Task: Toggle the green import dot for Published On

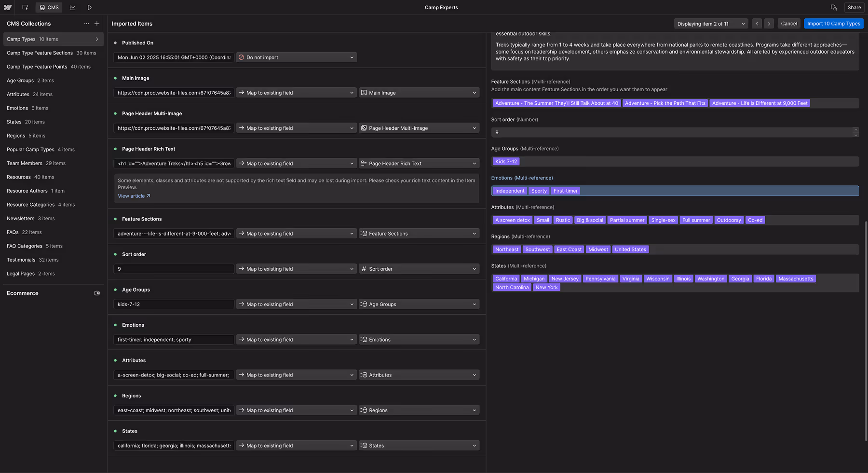Action: coord(115,42)
